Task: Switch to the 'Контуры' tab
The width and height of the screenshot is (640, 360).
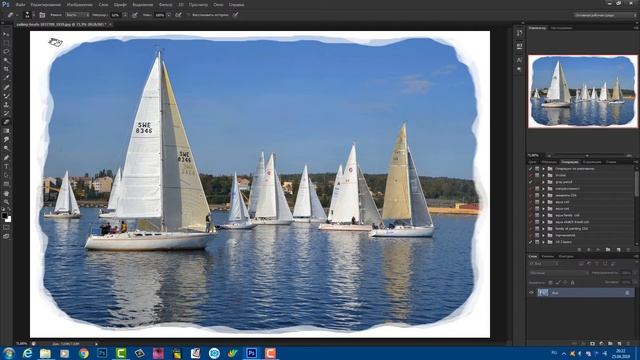Action: [x=566, y=256]
